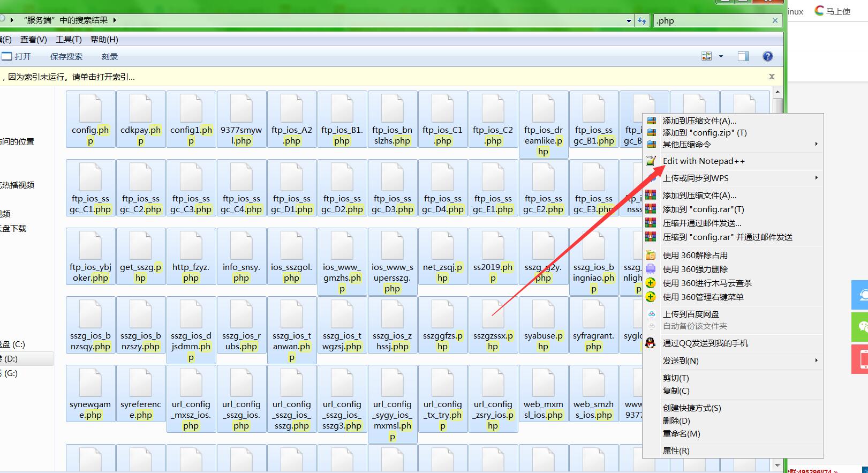The width and height of the screenshot is (868, 473).
Task: Click the 360 force delete icon
Action: tap(651, 269)
